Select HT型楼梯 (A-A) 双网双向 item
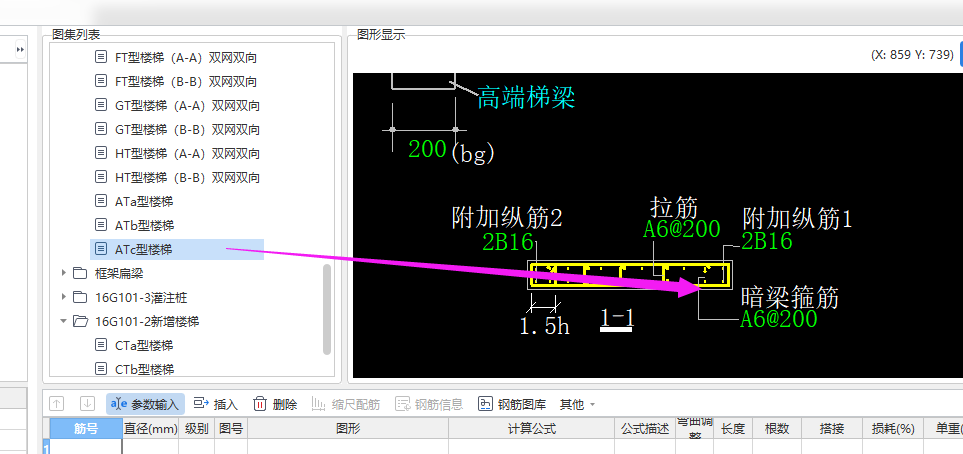 click(x=187, y=153)
